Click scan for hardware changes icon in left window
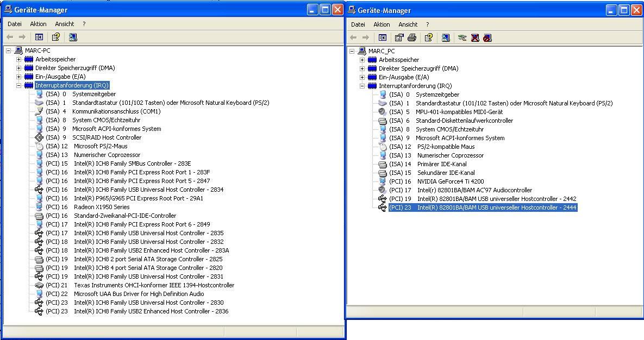 click(x=73, y=37)
